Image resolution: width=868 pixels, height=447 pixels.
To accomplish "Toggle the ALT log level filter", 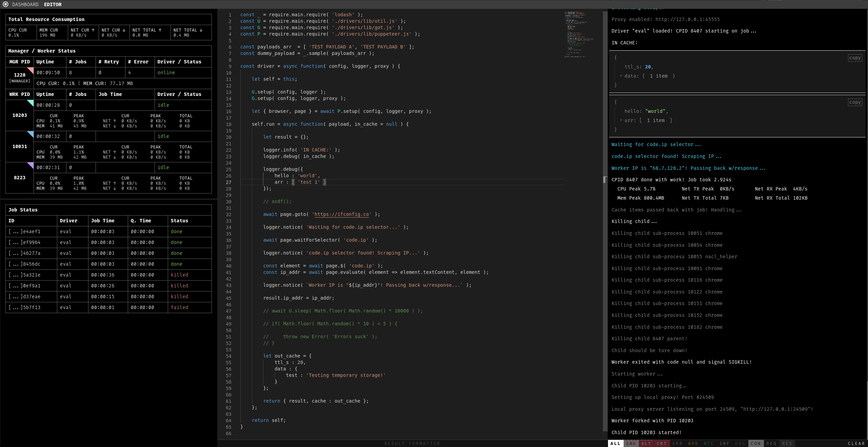I will pos(646,443).
